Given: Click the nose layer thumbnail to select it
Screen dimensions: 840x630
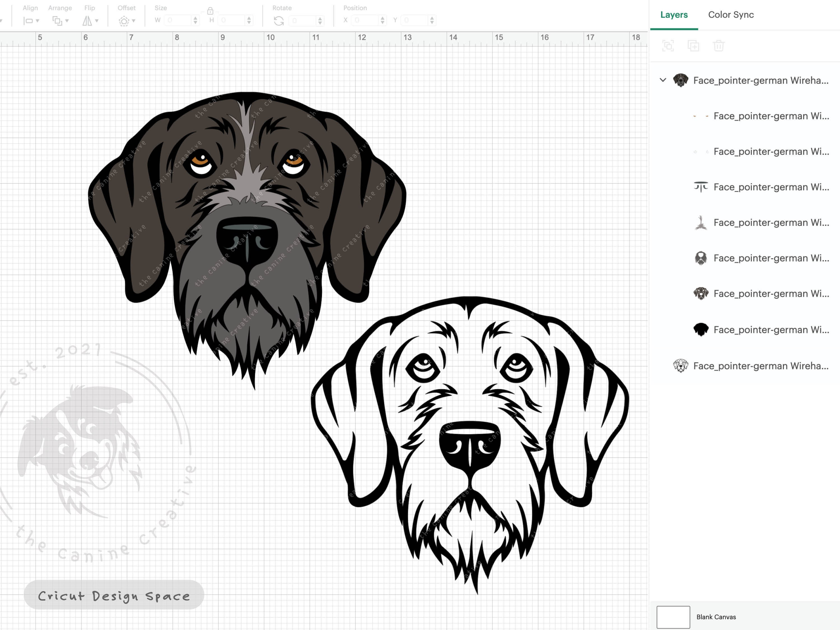Looking at the screenshot, I should tap(701, 187).
